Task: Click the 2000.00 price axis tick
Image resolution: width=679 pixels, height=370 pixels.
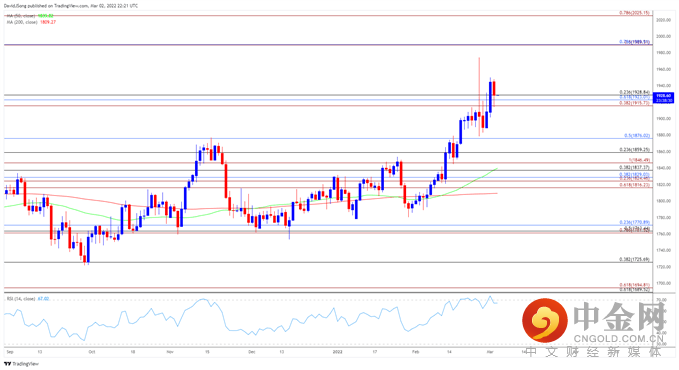Action: 664,36
